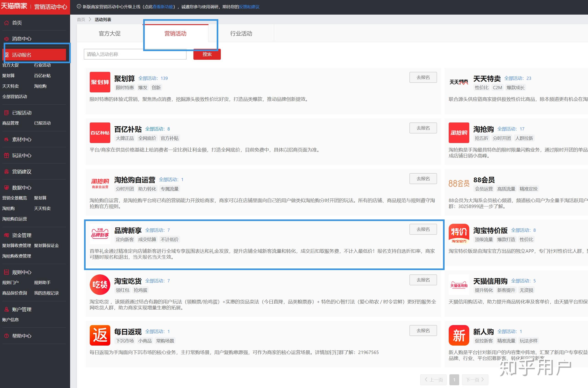Go to page 1 in pagination

point(454,380)
